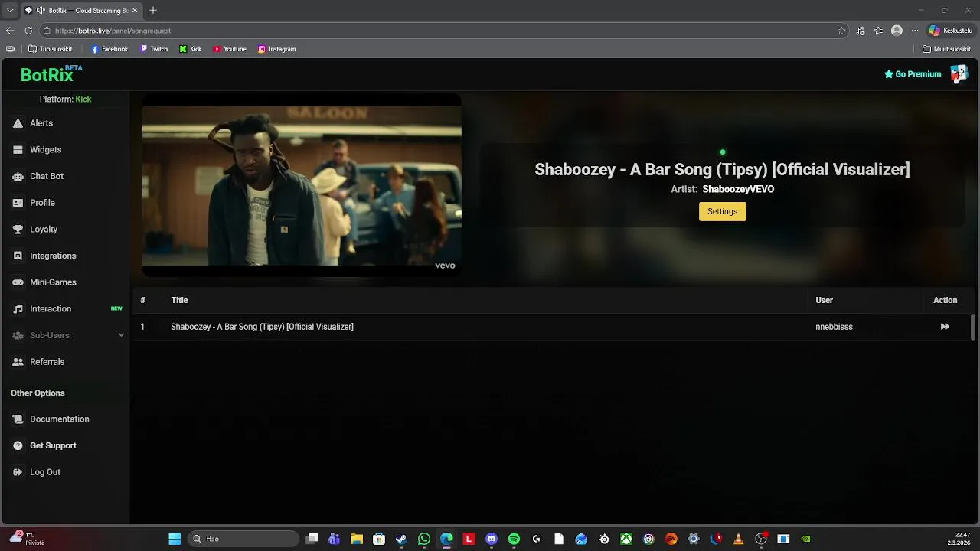
Task: Reload the page with the refresh icon
Action: tap(28, 31)
